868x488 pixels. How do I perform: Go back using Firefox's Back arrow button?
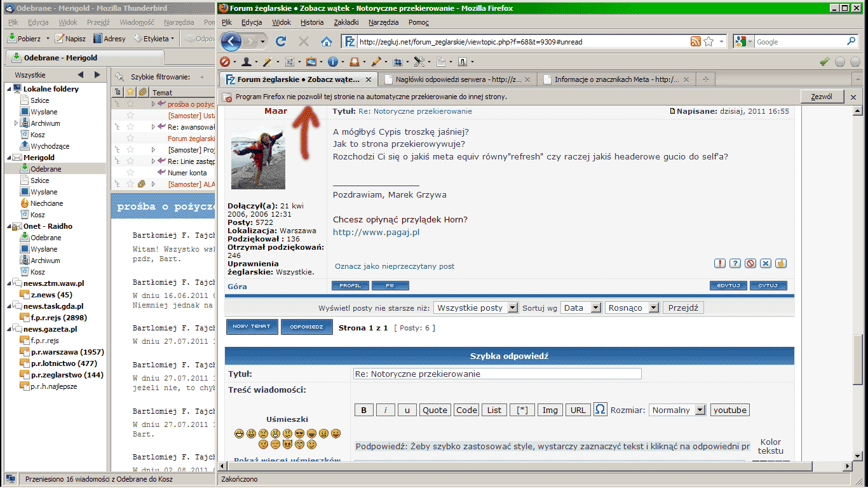pos(231,41)
